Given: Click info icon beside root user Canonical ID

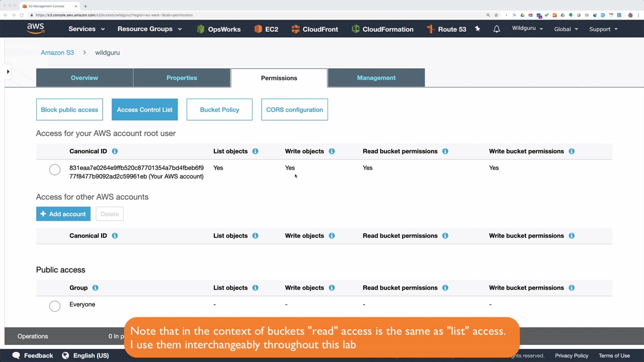Looking at the screenshot, I should [x=115, y=151].
